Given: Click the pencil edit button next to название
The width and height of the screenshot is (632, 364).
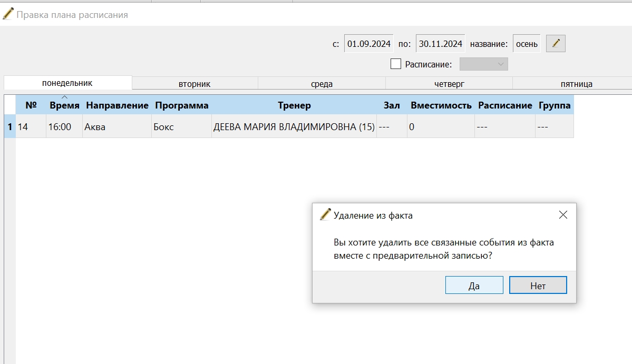Looking at the screenshot, I should 556,44.
